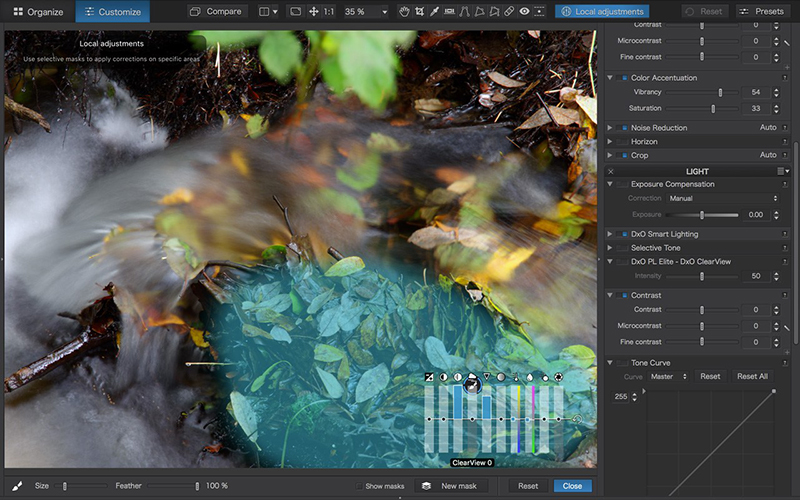
Task: Click Reset next to New mask
Action: (x=528, y=486)
